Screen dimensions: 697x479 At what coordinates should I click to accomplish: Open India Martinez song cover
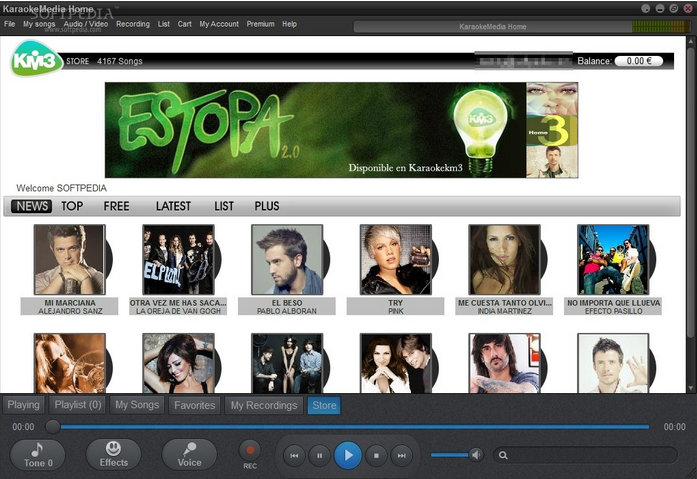click(x=505, y=259)
